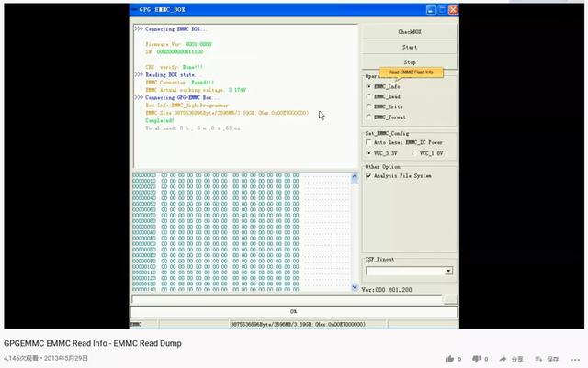Open the three-dot more actions menu
Image resolution: width=588 pixels, height=368 pixels.
(575, 360)
